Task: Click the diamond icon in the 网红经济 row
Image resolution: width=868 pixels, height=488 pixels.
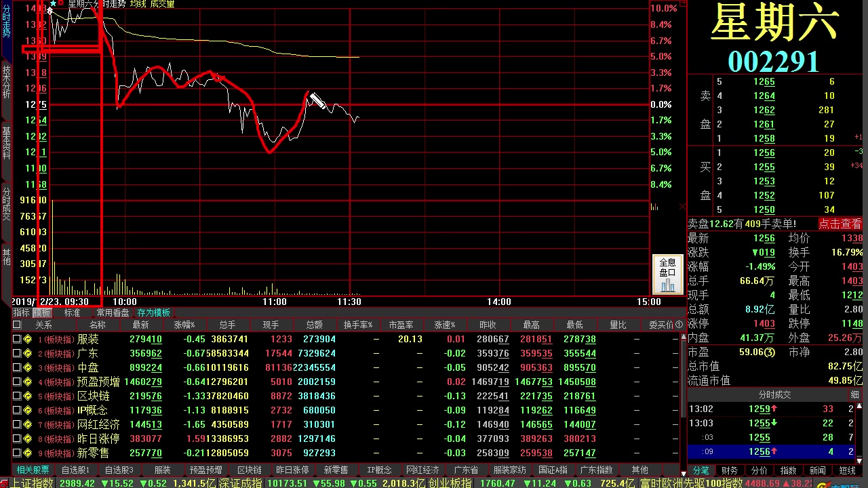Action: pyautogui.click(x=28, y=424)
